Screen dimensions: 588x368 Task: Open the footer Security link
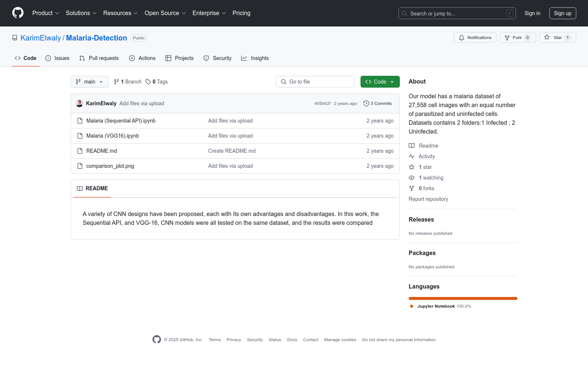(255, 340)
